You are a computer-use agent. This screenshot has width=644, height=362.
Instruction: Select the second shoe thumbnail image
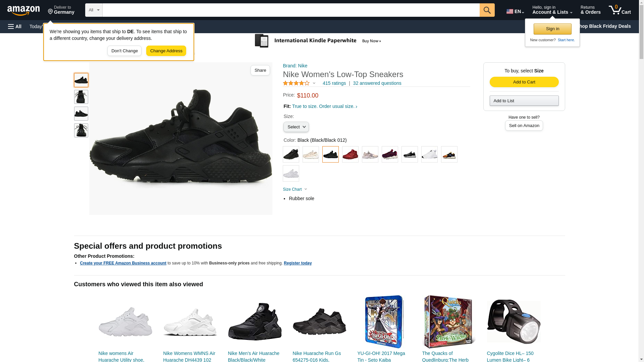point(81,97)
